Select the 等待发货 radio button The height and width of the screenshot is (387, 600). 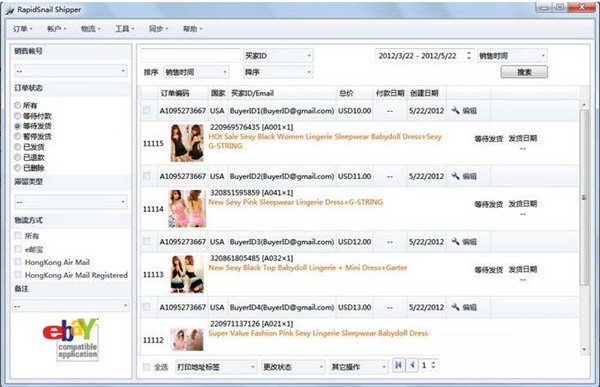tap(18, 126)
